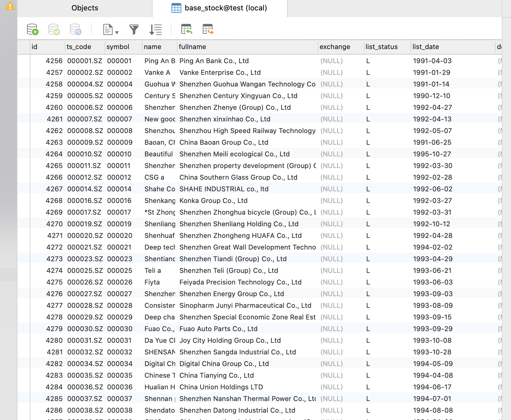Click fullname cell Shenzhen Datong Industrial Co., Ltd
Viewport: 511px width, 420px height.
pos(248,410)
